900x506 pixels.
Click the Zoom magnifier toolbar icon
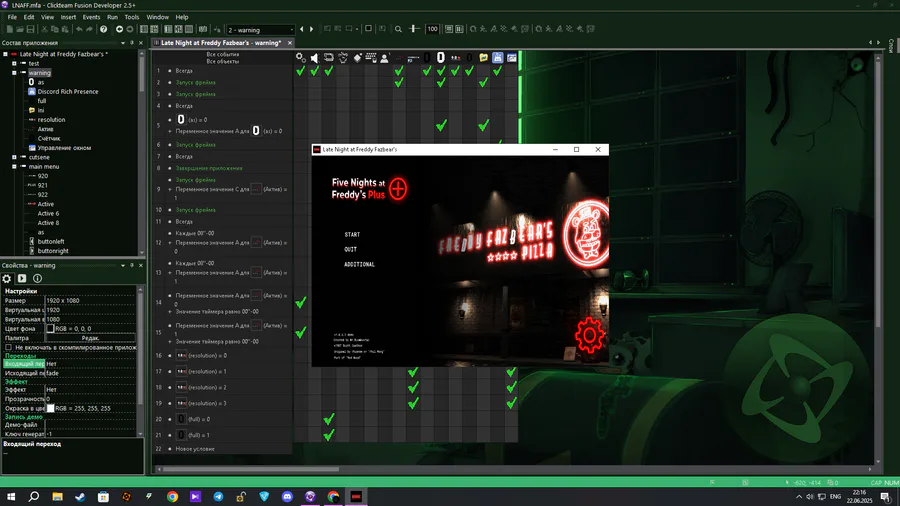(398, 29)
